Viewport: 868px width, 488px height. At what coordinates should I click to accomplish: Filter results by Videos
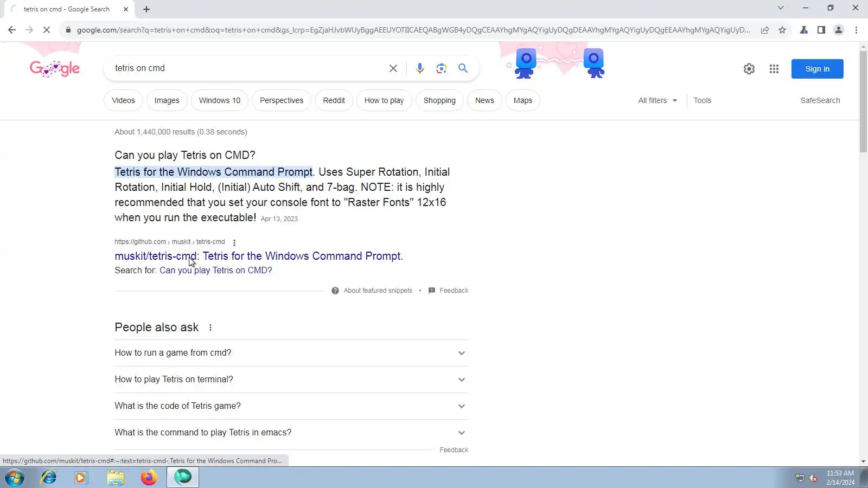123,100
